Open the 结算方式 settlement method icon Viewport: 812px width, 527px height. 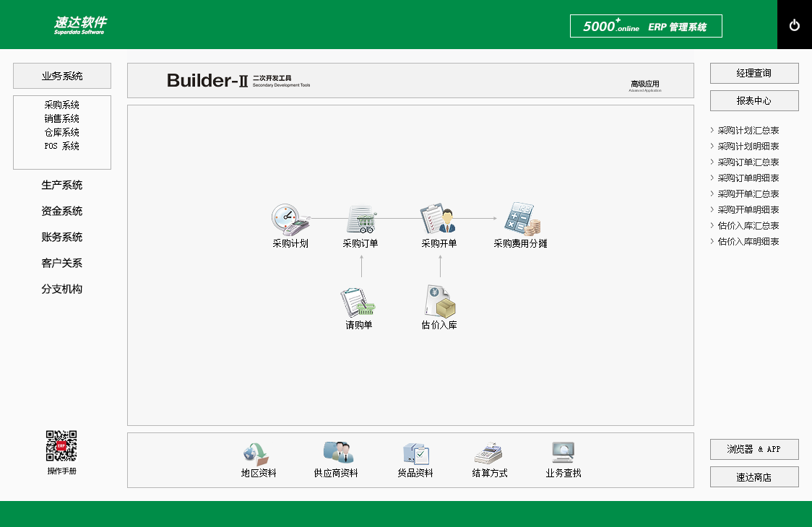pos(490,453)
